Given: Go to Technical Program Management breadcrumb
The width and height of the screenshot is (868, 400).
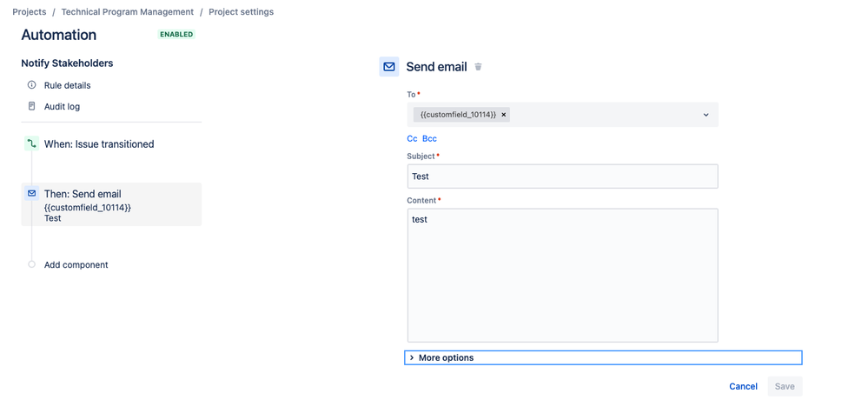Looking at the screenshot, I should click(128, 11).
